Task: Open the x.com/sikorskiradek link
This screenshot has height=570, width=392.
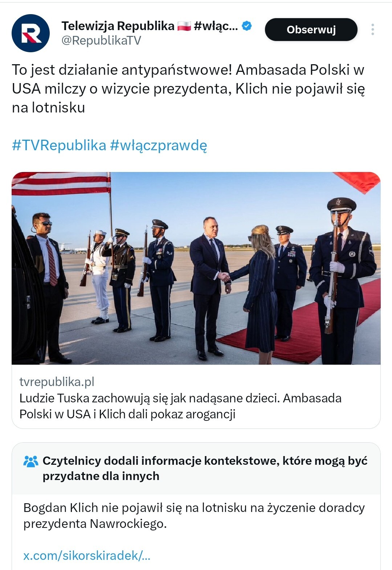Action: pyautogui.click(x=87, y=555)
